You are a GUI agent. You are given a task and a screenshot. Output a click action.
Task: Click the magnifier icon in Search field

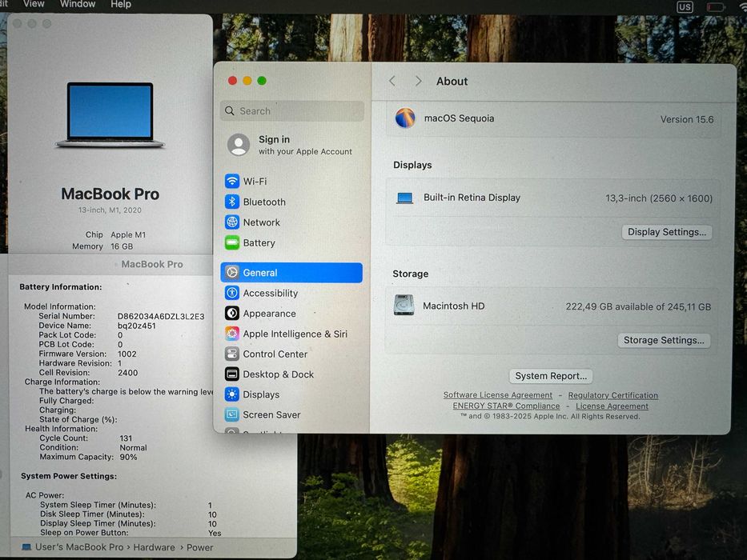pyautogui.click(x=230, y=111)
